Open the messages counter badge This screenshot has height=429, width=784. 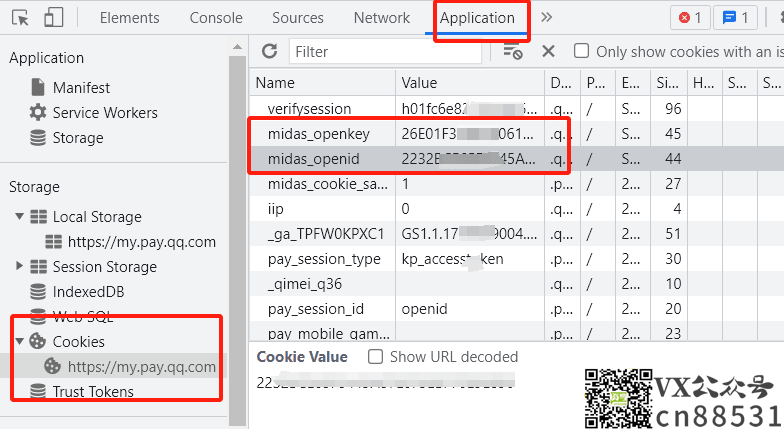[x=737, y=17]
